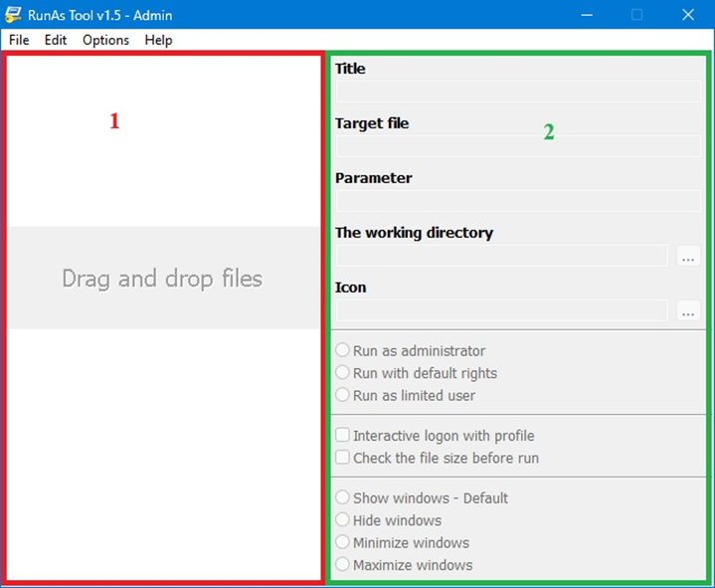
Task: Click the RunAs Tool title bar icon
Action: [13, 15]
